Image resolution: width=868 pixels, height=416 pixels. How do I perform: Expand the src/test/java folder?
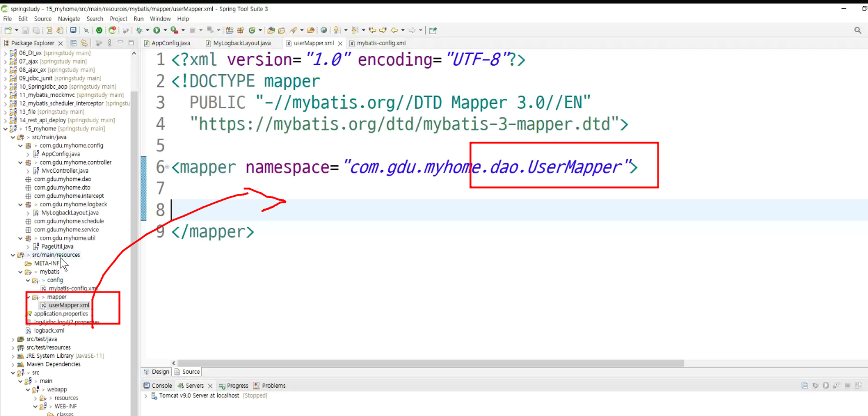(13, 339)
